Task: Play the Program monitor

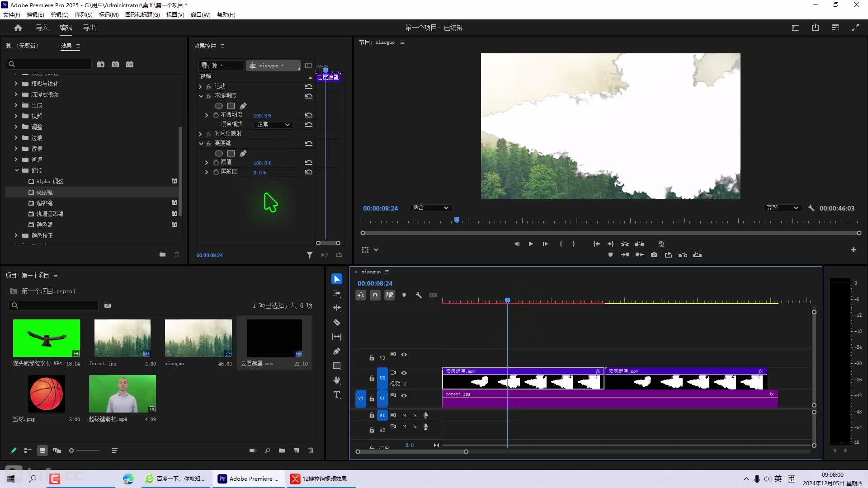Action: pyautogui.click(x=531, y=244)
